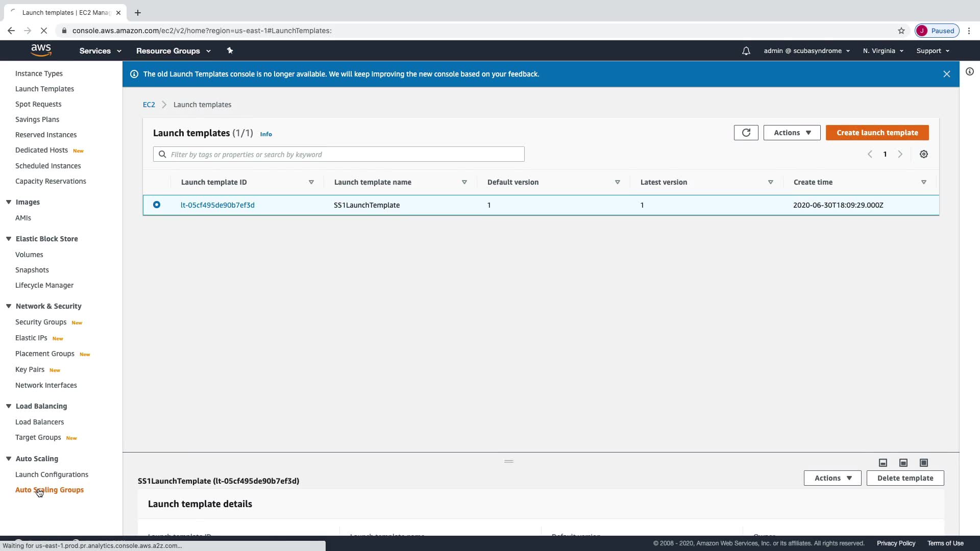Dismiss the blue info banner
Image resolution: width=980 pixels, height=551 pixels.
tap(946, 74)
